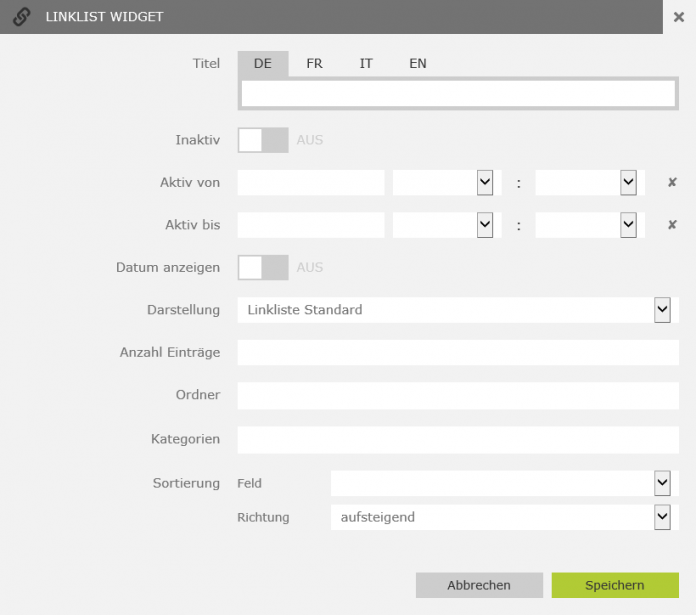This screenshot has height=615, width=696.
Task: Click the Anzahl Einträge input field
Action: (458, 352)
